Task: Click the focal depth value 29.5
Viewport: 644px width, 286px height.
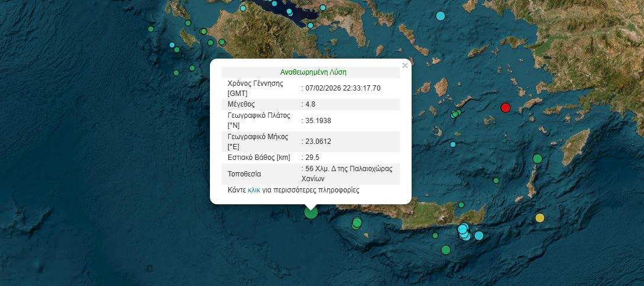Action: point(311,158)
